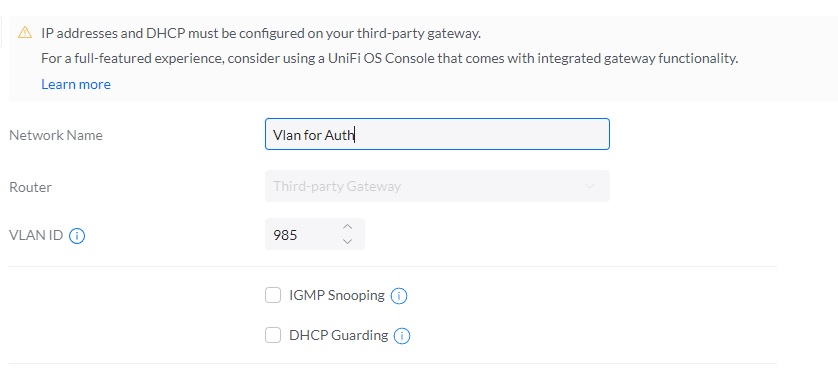Click the third-party gateway warning message text
This screenshot has height=379, width=838.
(261, 33)
